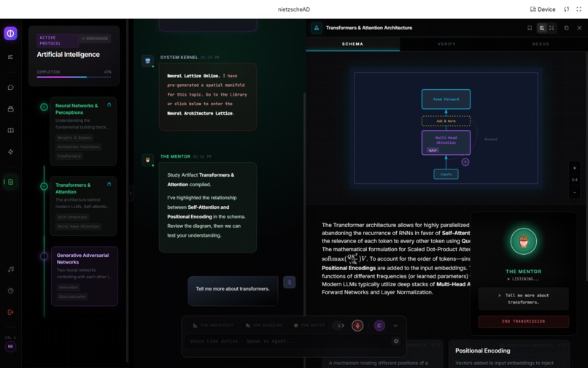Click lock icon on Neural Networks card
The image size is (588, 368).
(x=109, y=104)
